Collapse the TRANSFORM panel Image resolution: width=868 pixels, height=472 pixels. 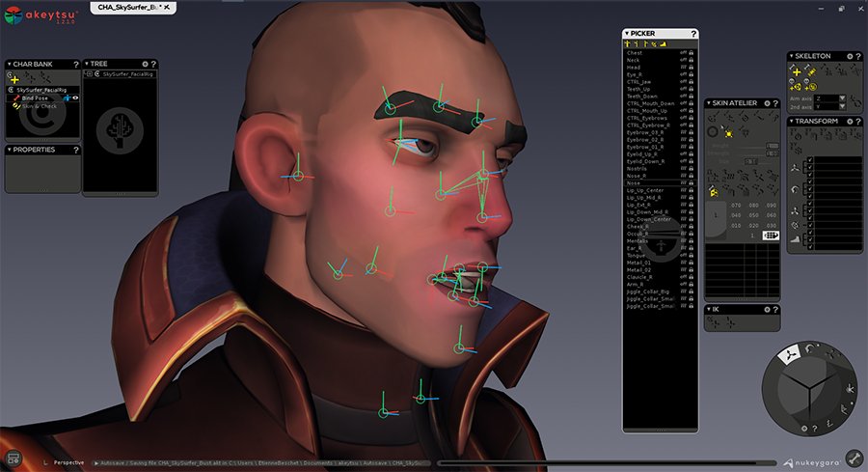click(x=791, y=122)
